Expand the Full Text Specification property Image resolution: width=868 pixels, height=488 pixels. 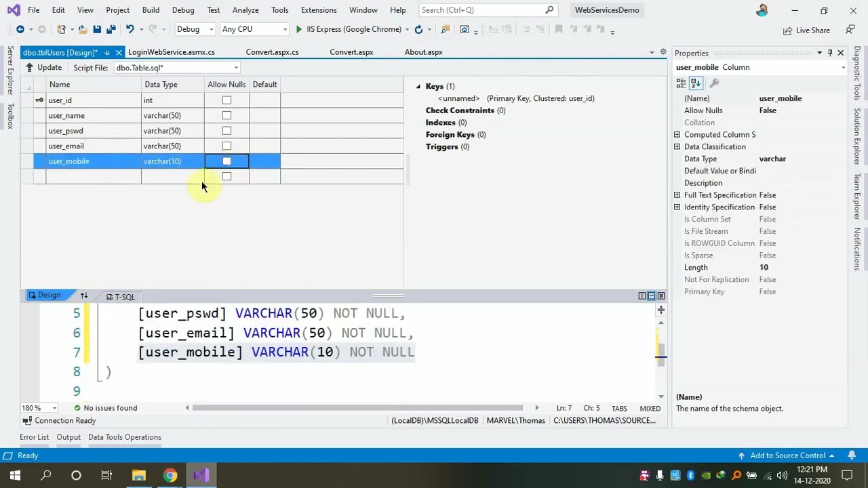coord(677,195)
